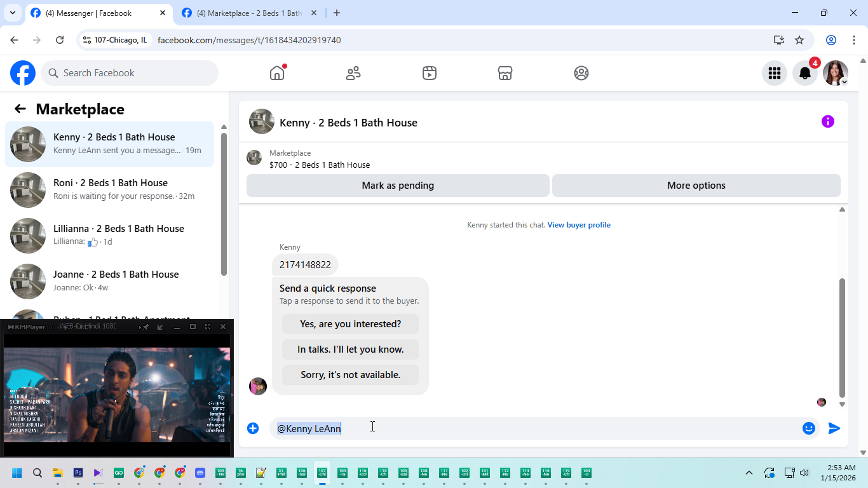Viewport: 868px width, 488px height.
Task: Open the $700 - 2 Beds 1 Bath listing title
Action: tap(320, 165)
